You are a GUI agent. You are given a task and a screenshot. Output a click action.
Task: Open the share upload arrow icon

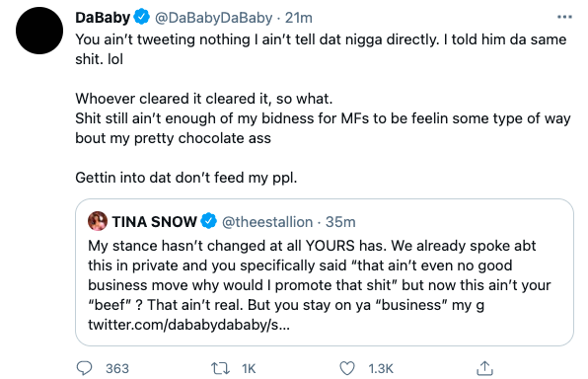pyautogui.click(x=484, y=368)
